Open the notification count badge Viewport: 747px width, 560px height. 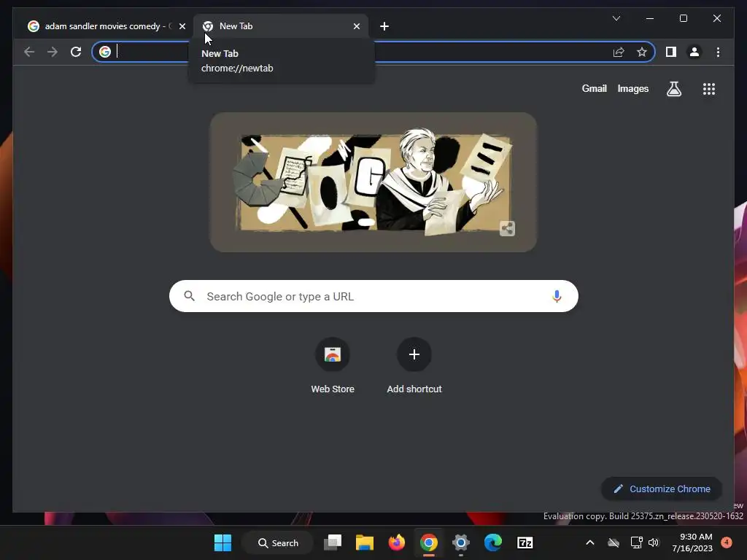point(726,542)
